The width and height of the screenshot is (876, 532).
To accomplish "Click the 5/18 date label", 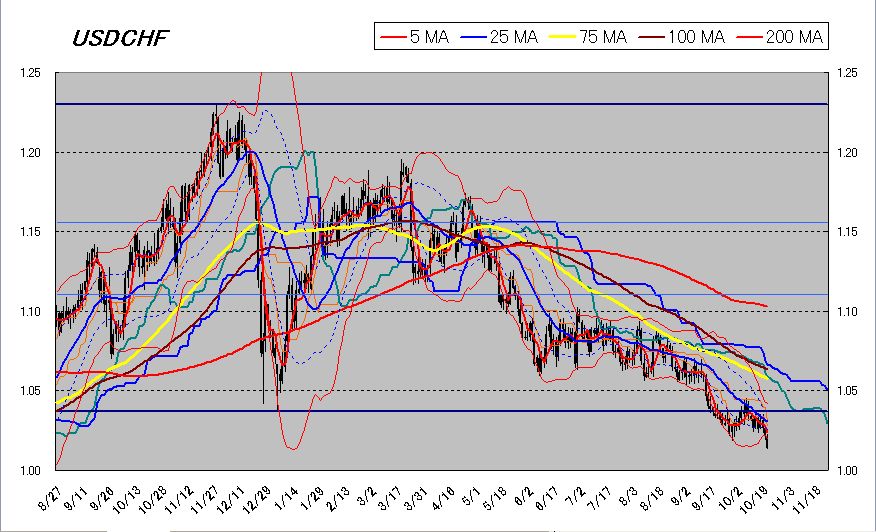I will click(x=494, y=498).
